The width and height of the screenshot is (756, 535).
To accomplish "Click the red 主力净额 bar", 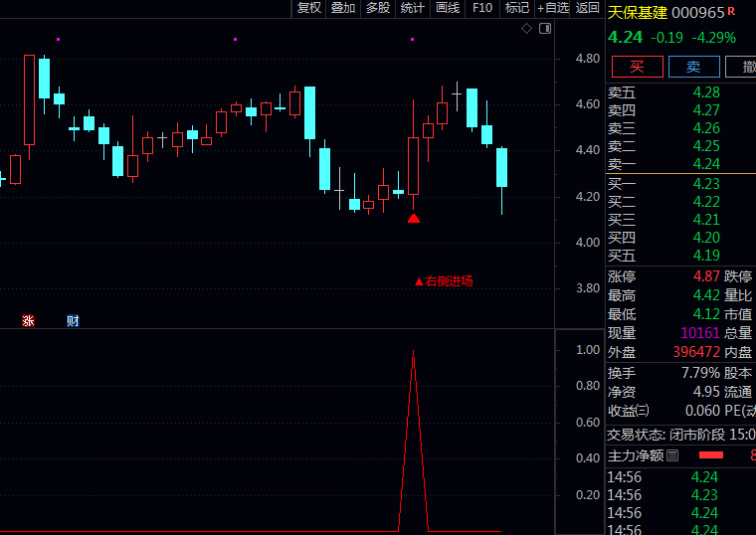I will [x=711, y=455].
